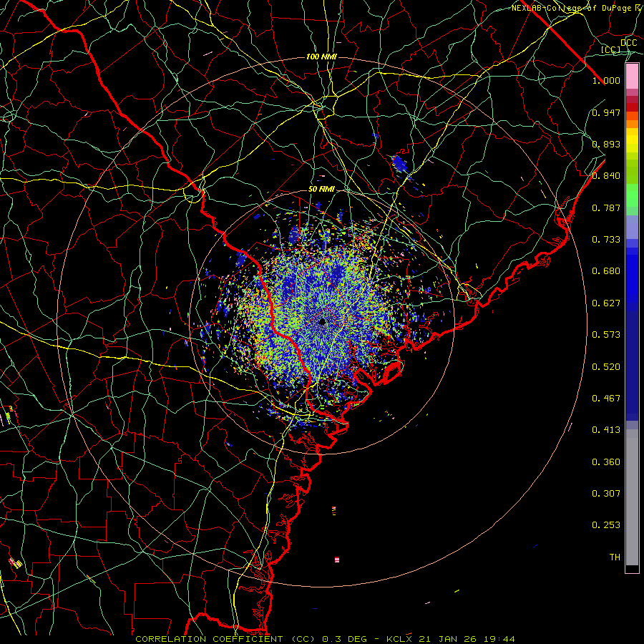The image size is (644, 644).
Task: Select the 0.307 legend value
Action: (x=606, y=494)
